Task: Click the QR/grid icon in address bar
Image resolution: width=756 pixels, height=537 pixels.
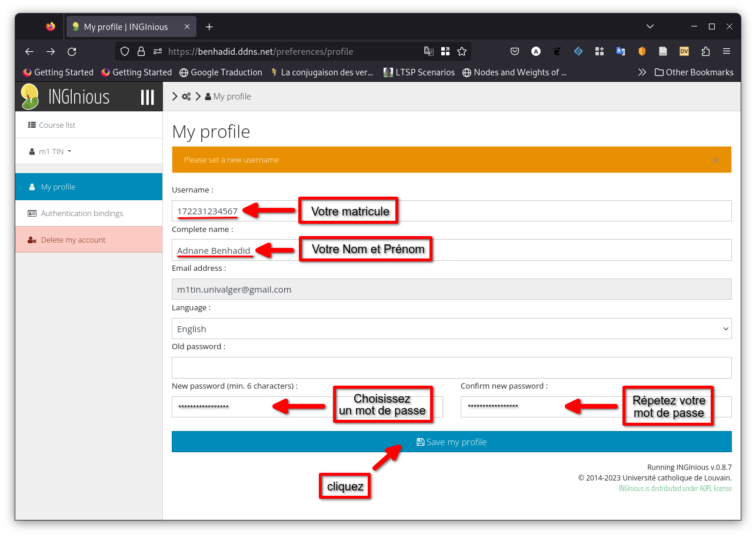Action: tap(445, 52)
